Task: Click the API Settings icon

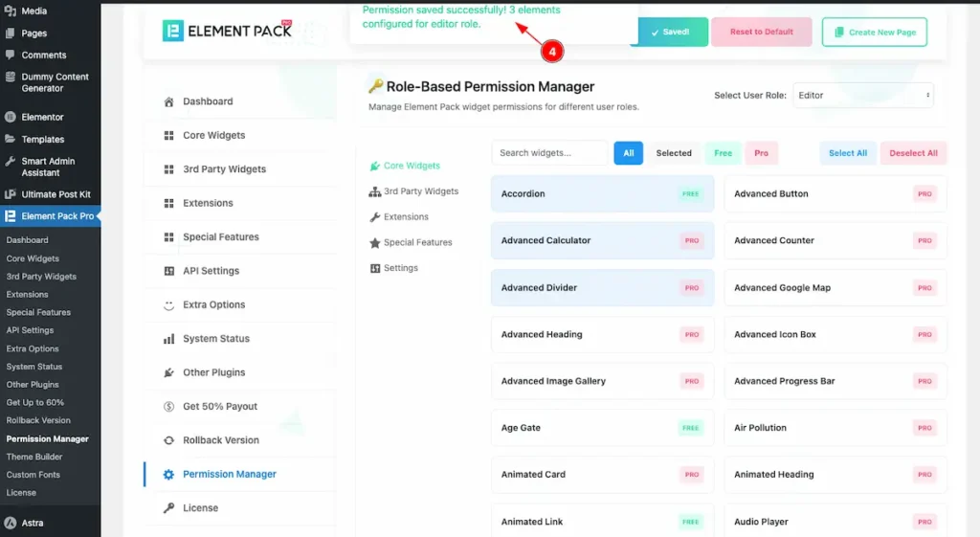Action: pos(169,271)
